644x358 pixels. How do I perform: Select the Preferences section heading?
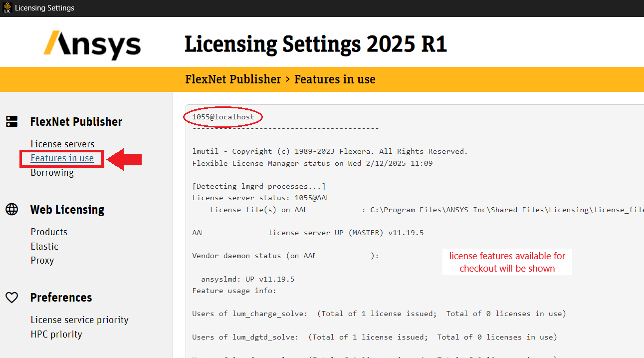pyautogui.click(x=61, y=298)
